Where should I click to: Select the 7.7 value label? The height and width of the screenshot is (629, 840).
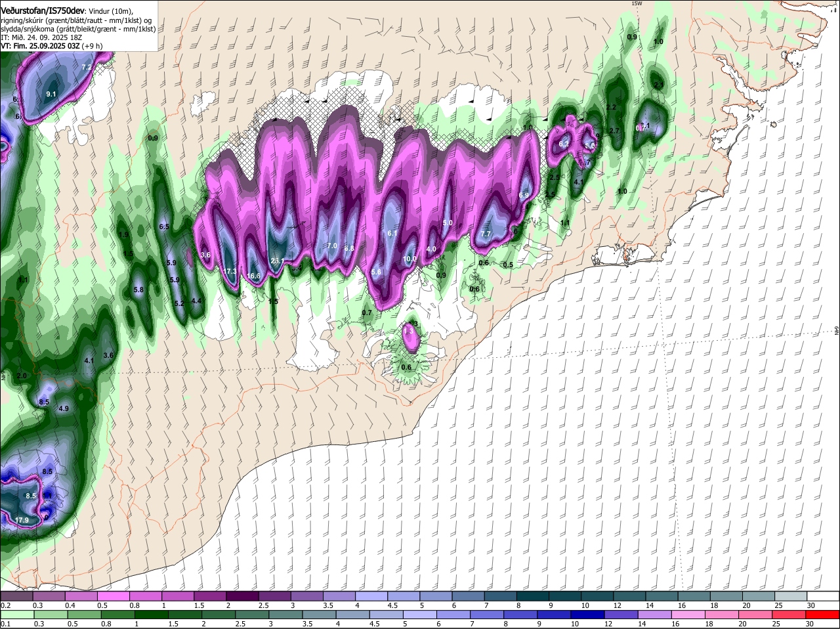486,234
